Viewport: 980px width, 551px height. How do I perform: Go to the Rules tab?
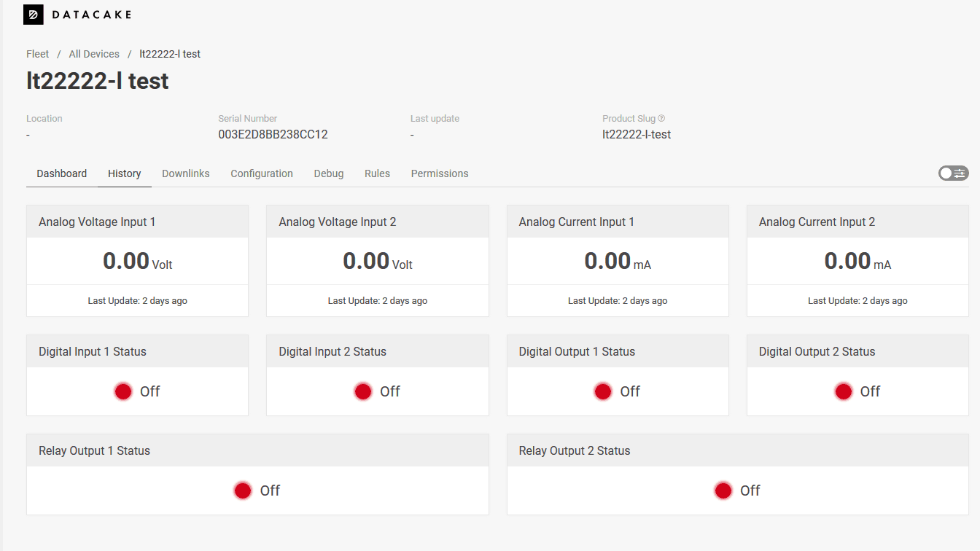pos(377,173)
